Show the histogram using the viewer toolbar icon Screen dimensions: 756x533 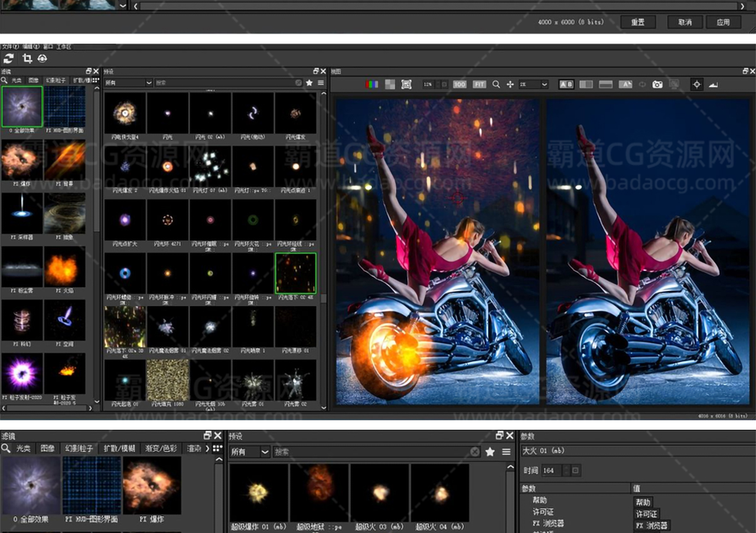(713, 84)
